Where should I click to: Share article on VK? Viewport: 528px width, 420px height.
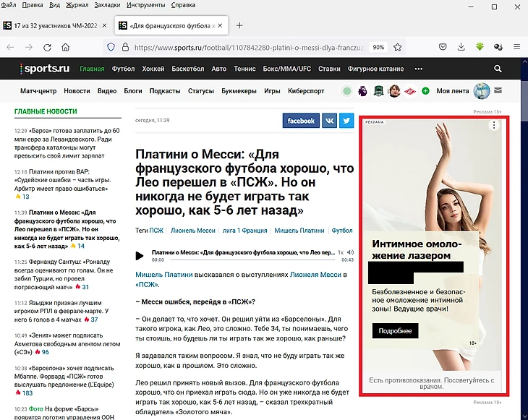click(329, 121)
